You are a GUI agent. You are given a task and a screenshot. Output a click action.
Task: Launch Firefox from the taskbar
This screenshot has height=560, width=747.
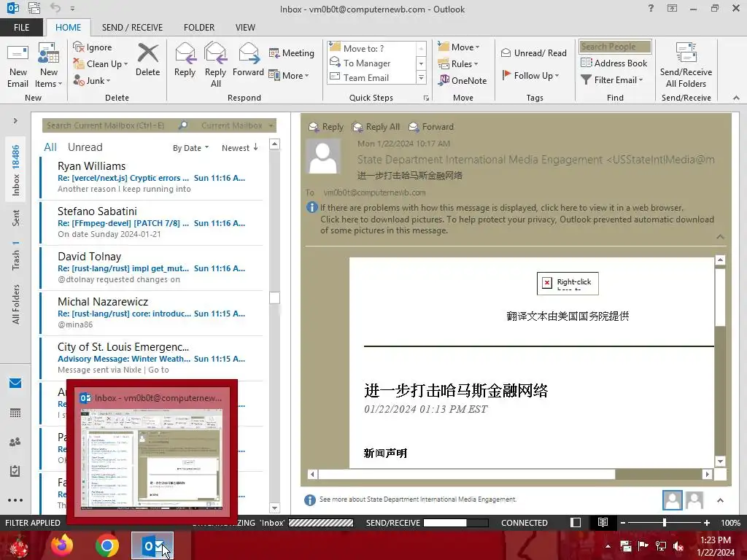63,546
